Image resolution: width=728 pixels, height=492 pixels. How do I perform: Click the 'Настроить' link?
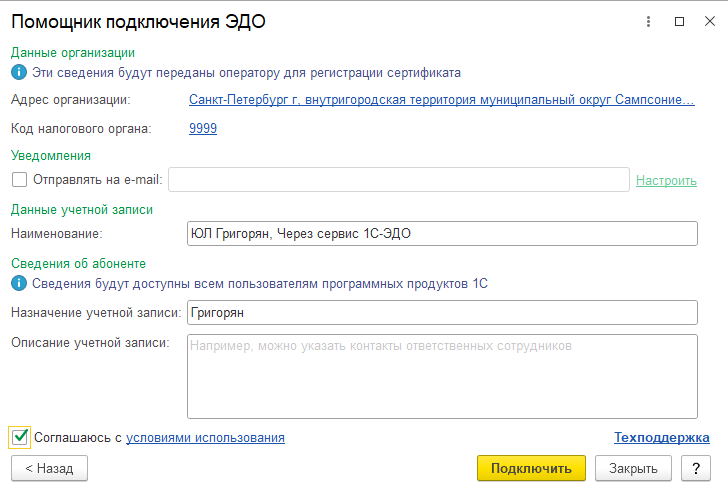pos(666,180)
